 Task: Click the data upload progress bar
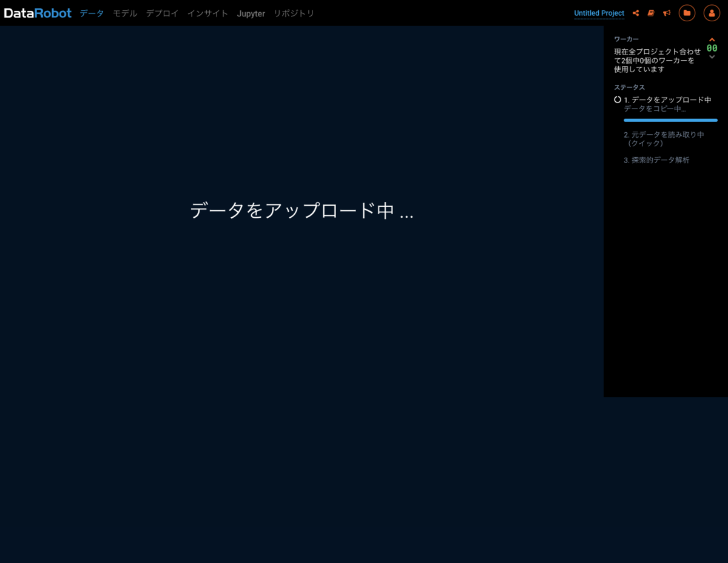pyautogui.click(x=670, y=120)
